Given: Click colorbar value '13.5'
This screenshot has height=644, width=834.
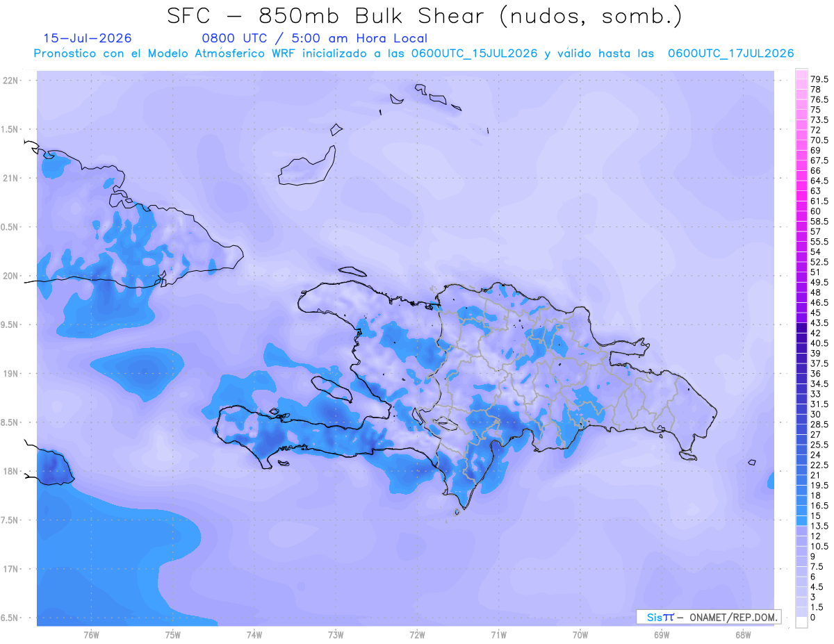Looking at the screenshot, I should (x=819, y=526).
